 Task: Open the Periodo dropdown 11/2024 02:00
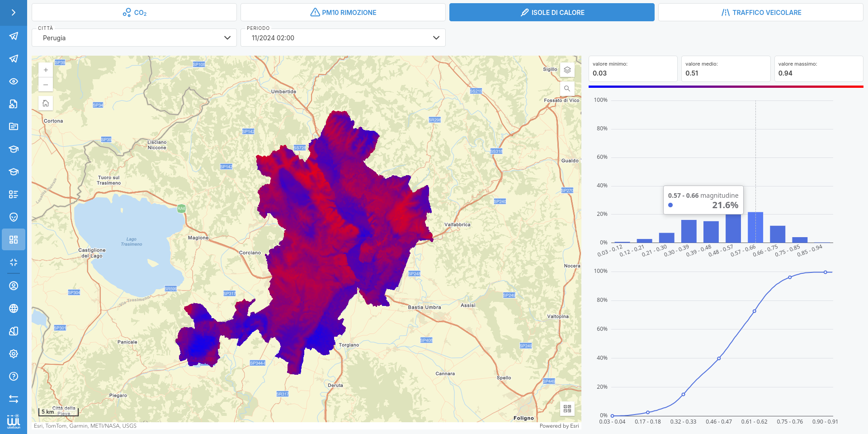point(343,38)
